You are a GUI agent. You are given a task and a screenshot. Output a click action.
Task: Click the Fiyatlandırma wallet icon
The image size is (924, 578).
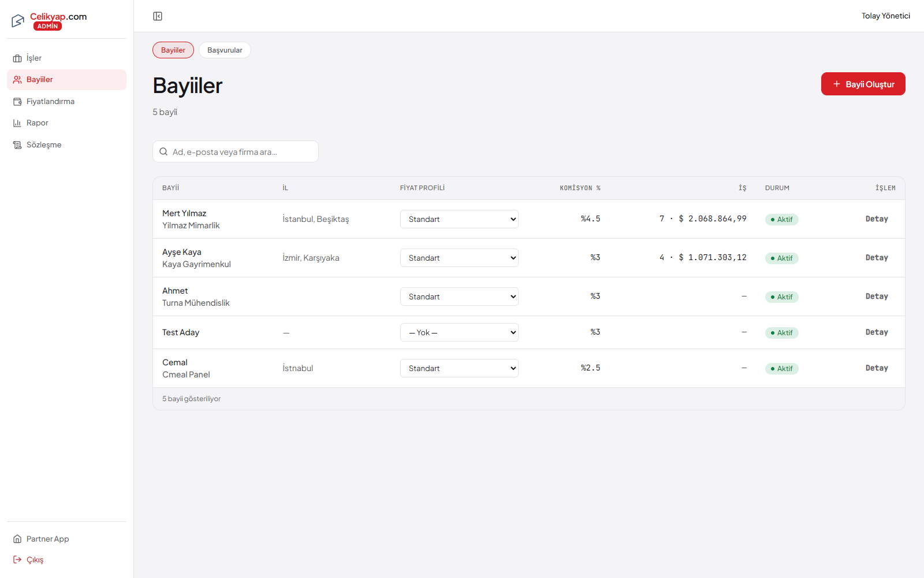[17, 102]
